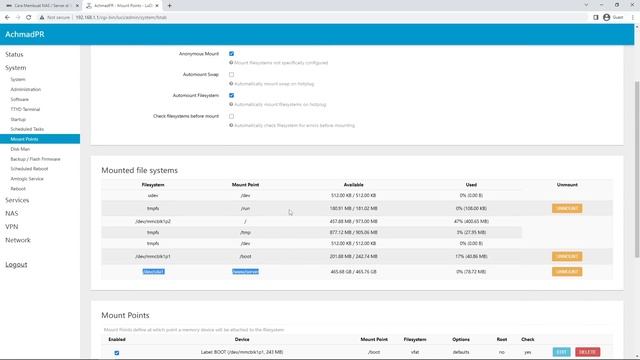
Task: Click the /dev/mmcblk1p2 filesystem cell
Action: [x=153, y=221]
